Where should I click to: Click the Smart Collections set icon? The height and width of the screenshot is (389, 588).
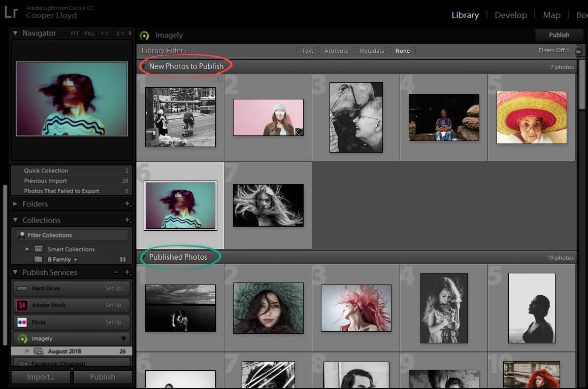pyautogui.click(x=38, y=249)
